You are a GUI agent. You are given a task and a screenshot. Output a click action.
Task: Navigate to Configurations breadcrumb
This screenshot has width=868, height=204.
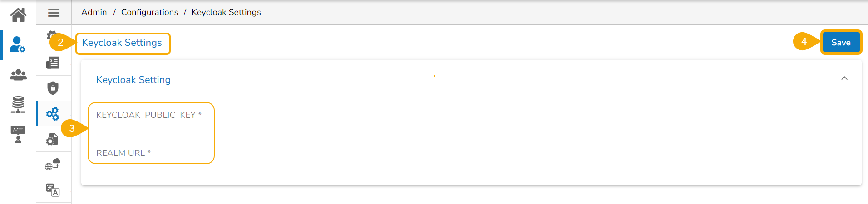click(x=149, y=12)
